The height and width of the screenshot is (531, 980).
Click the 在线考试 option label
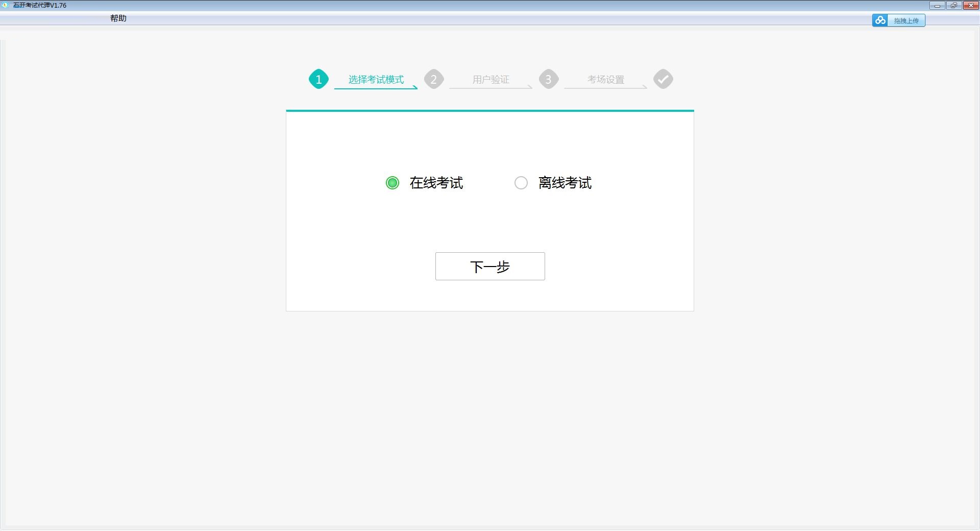point(436,183)
